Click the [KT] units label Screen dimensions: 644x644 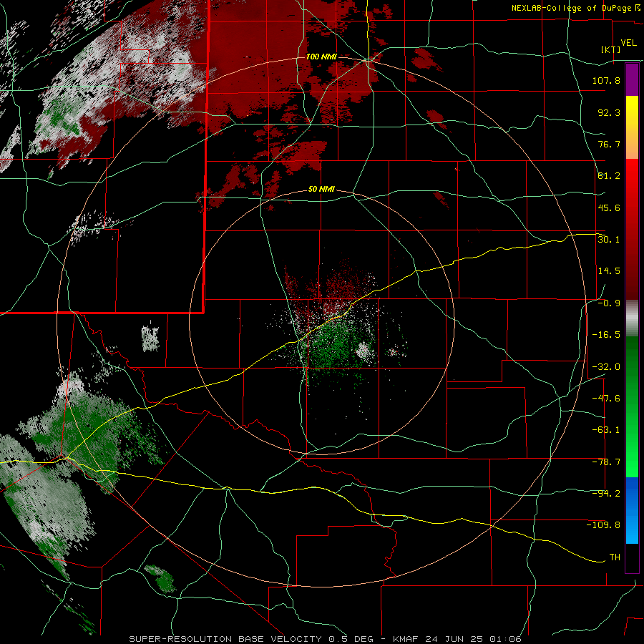pyautogui.click(x=611, y=49)
